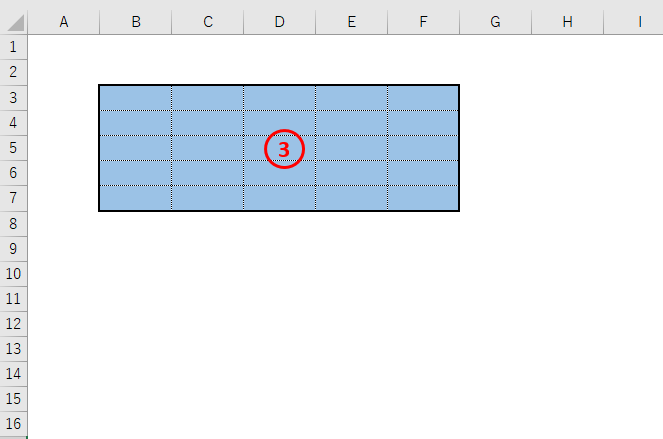The width and height of the screenshot is (663, 439).
Task: Select column H header
Action: pyautogui.click(x=567, y=22)
